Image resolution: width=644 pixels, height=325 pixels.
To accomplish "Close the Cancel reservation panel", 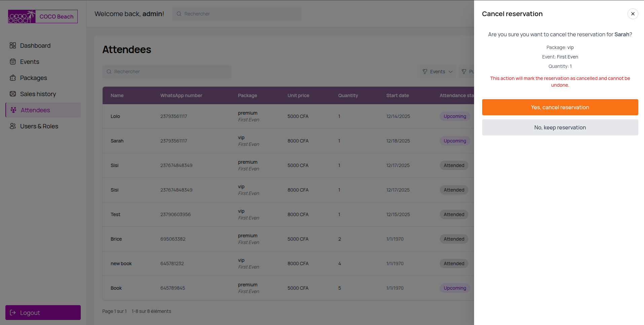I will 633,14.
